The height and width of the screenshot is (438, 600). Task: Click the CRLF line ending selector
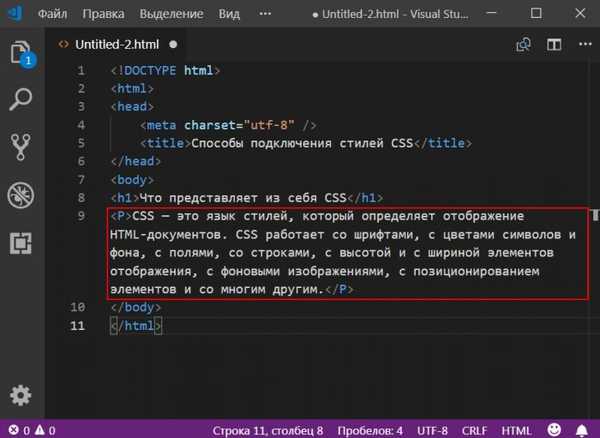click(x=473, y=430)
